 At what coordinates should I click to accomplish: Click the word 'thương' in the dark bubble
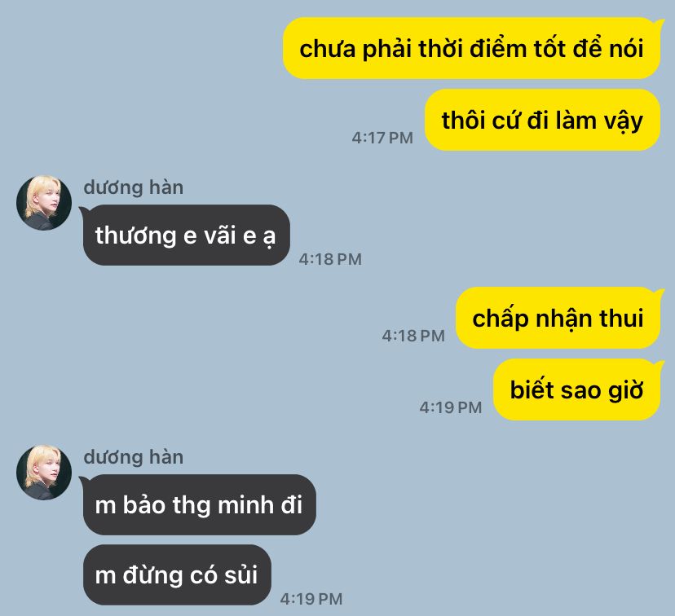click(135, 236)
